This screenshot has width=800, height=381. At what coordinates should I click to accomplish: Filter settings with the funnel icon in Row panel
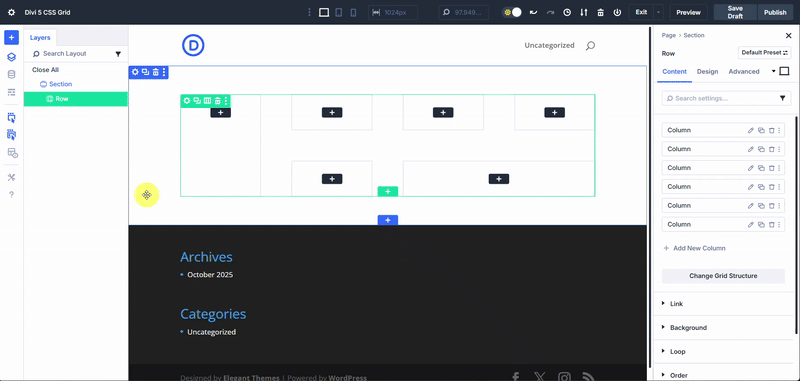click(x=782, y=98)
